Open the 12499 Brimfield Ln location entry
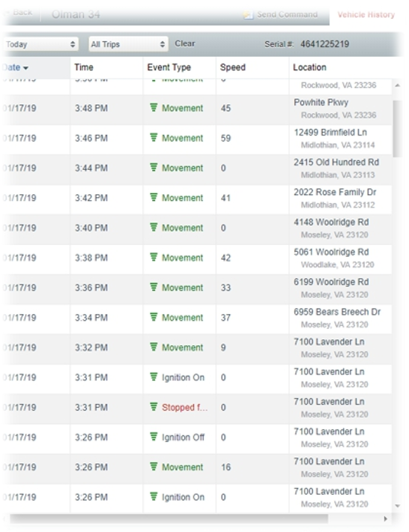The image size is (409, 532). (330, 133)
